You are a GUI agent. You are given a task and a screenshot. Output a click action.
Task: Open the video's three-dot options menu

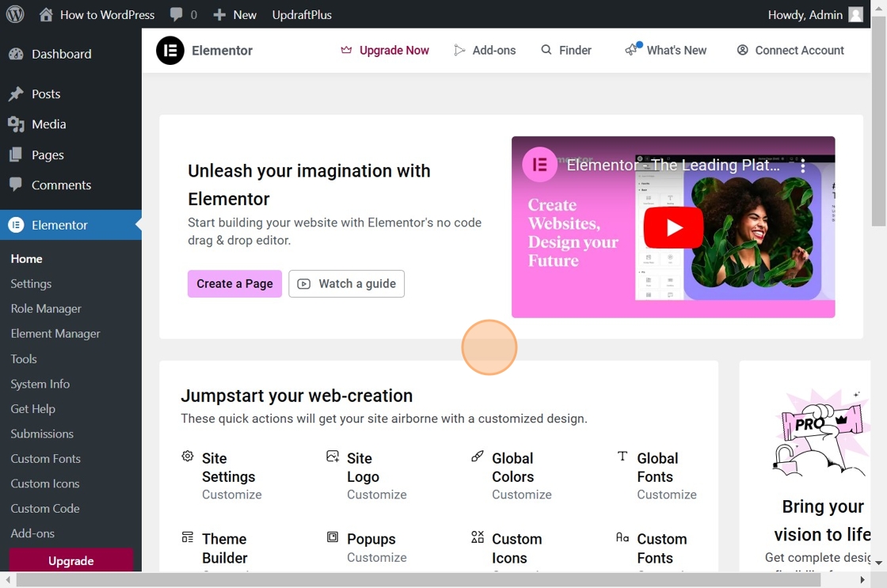pyautogui.click(x=803, y=165)
